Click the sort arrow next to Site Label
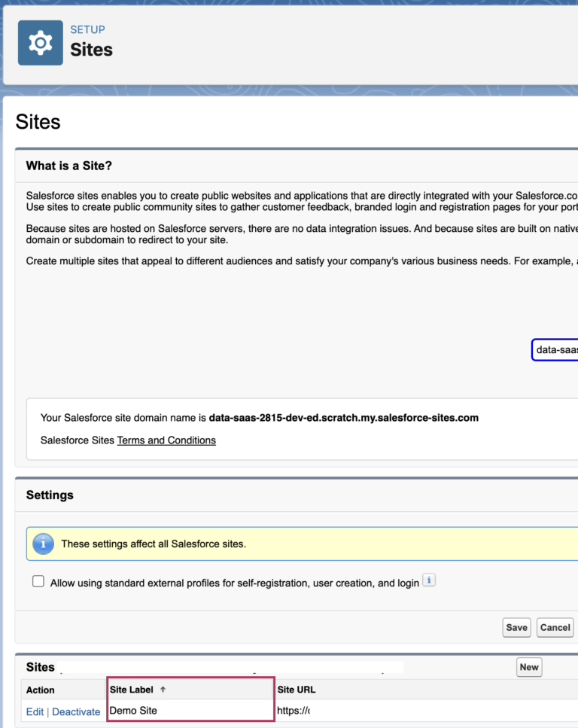The height and width of the screenshot is (728, 578). click(163, 690)
